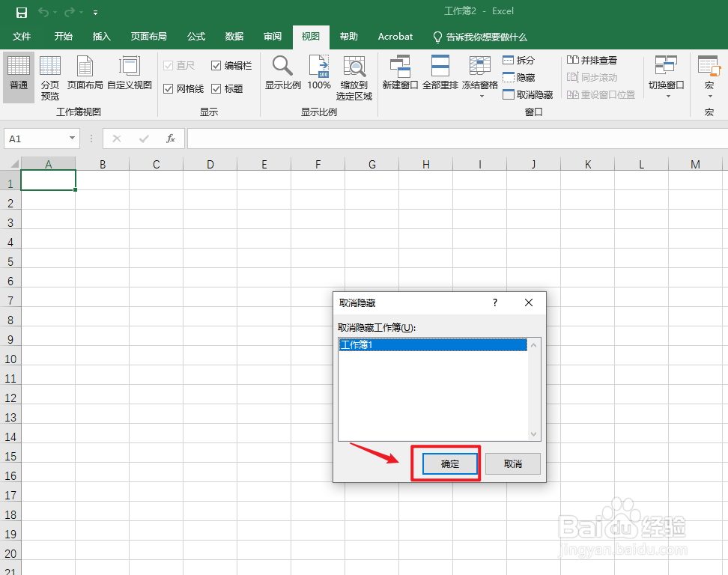Open the 显示比例 zoom dialog
Image resolution: width=728 pixels, height=575 pixels.
coord(283,73)
